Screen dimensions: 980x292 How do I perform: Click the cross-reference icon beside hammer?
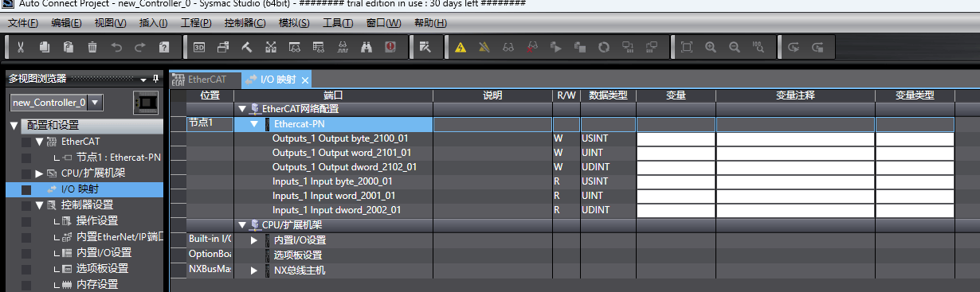(x=271, y=48)
